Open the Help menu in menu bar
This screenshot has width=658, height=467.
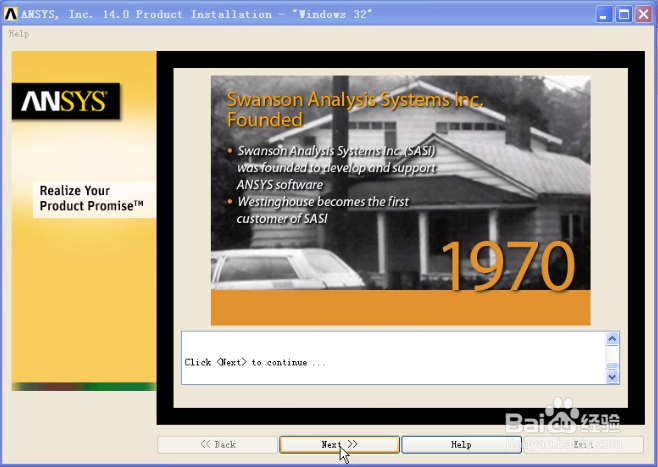(x=19, y=34)
